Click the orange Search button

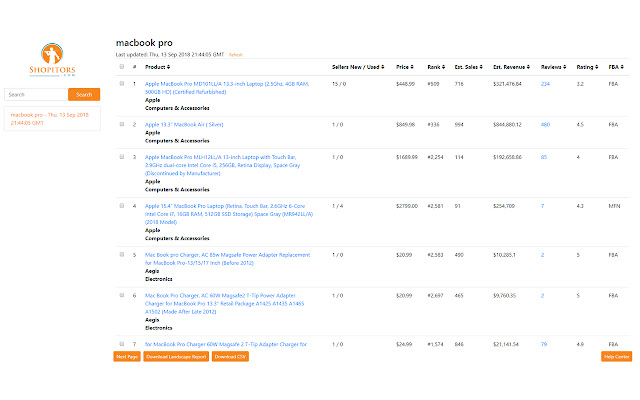click(x=84, y=94)
